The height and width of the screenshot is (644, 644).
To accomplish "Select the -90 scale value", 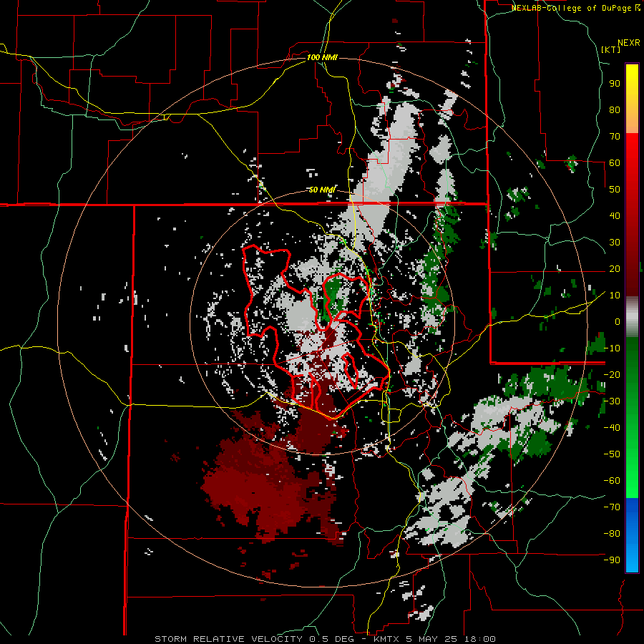I will click(x=612, y=560).
